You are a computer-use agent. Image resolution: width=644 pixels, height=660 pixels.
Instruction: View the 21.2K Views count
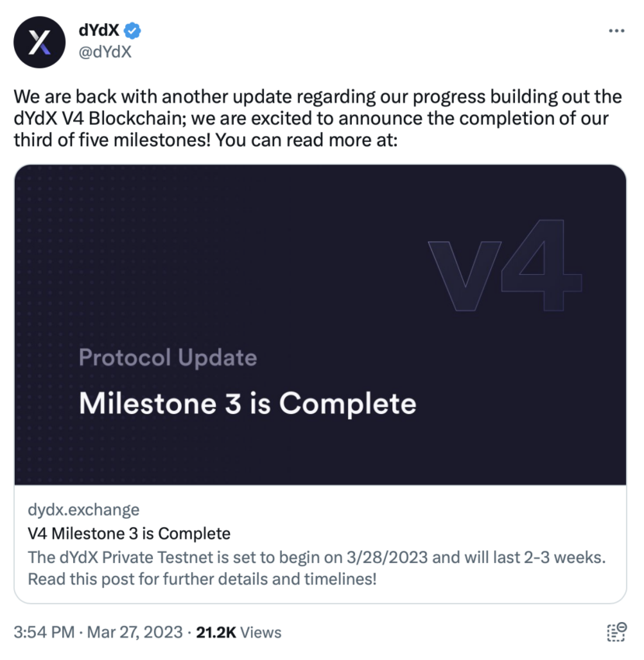point(238,632)
